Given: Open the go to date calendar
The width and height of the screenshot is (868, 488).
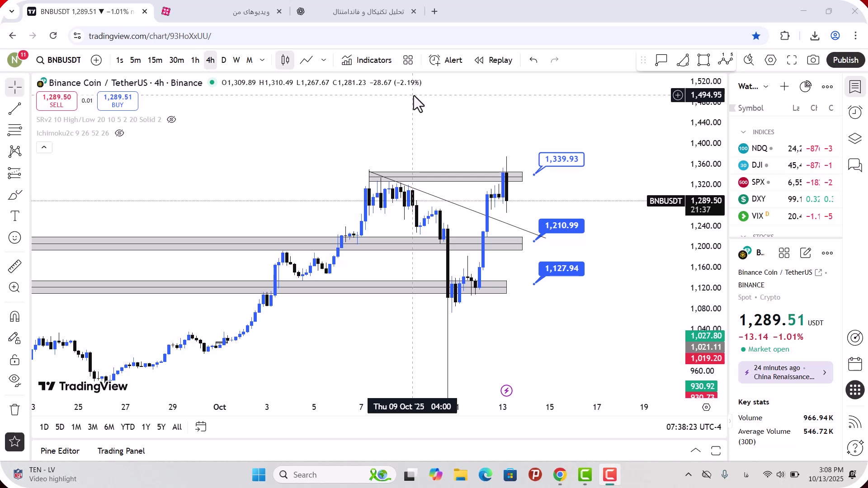Looking at the screenshot, I should (201, 427).
